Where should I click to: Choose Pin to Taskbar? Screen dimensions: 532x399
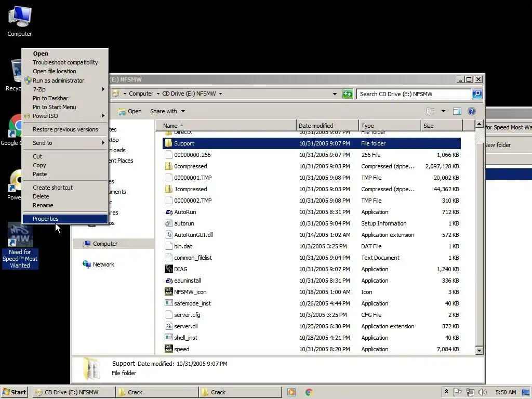(x=65, y=98)
